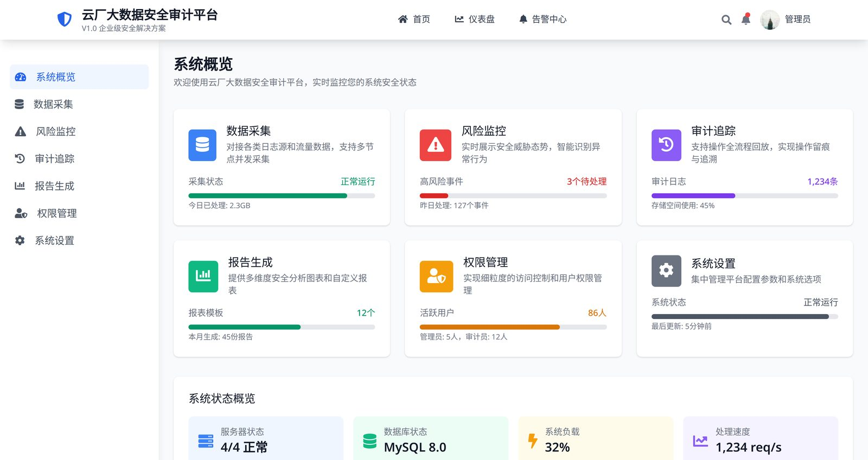Open notifications bell with red dot
Viewport: 868px width, 460px height.
746,20
